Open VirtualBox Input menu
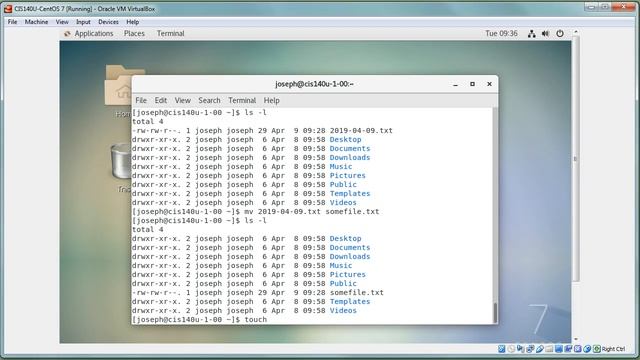This screenshot has height=360, width=640. coord(83,22)
